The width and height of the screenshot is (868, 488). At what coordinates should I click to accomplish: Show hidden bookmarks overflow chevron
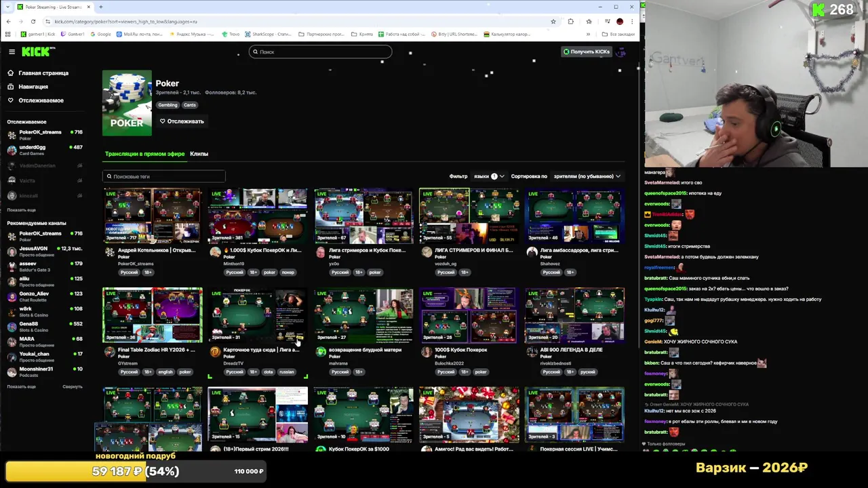pos(588,34)
